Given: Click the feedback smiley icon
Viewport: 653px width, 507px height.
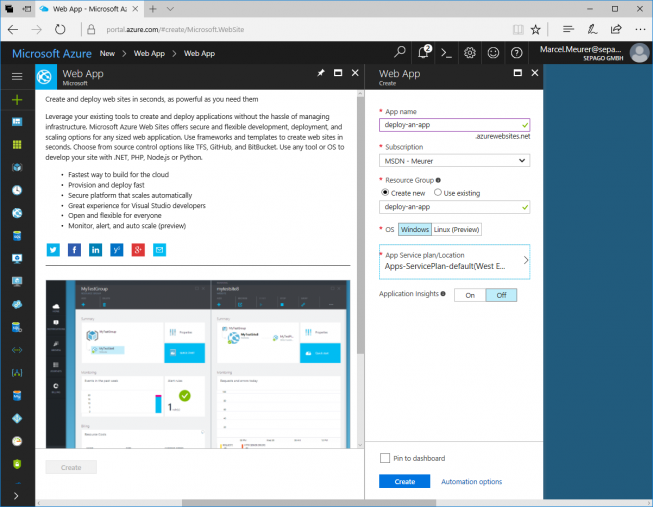Looking at the screenshot, I should [493, 53].
